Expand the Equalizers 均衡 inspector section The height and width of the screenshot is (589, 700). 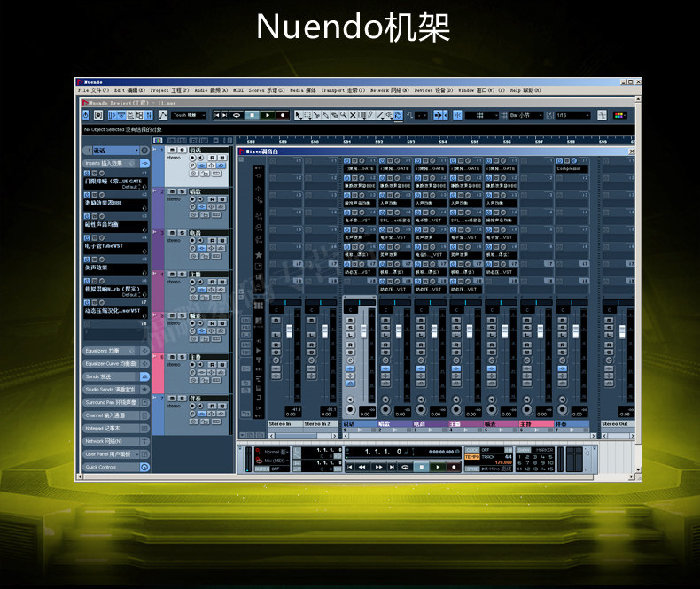pyautogui.click(x=115, y=351)
